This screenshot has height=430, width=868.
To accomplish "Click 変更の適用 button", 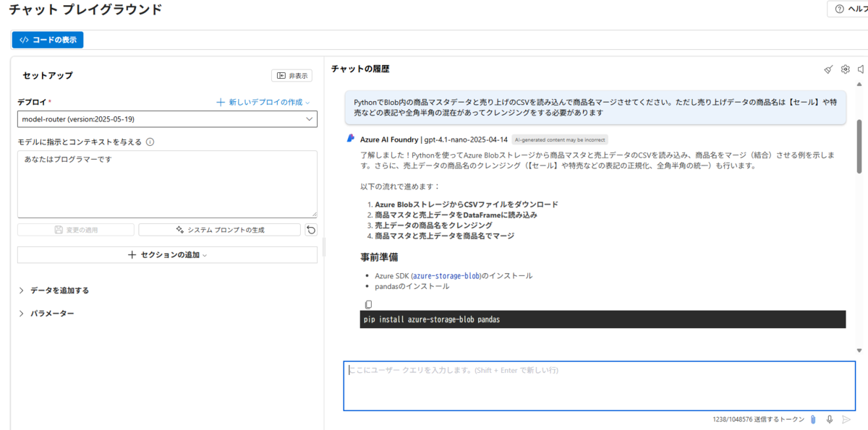I will [76, 230].
